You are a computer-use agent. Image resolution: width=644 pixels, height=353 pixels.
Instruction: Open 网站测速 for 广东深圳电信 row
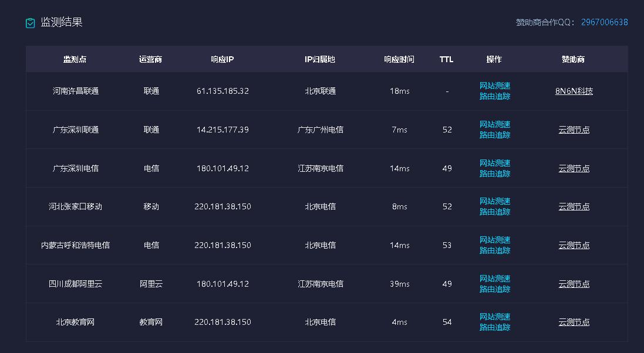(x=495, y=163)
